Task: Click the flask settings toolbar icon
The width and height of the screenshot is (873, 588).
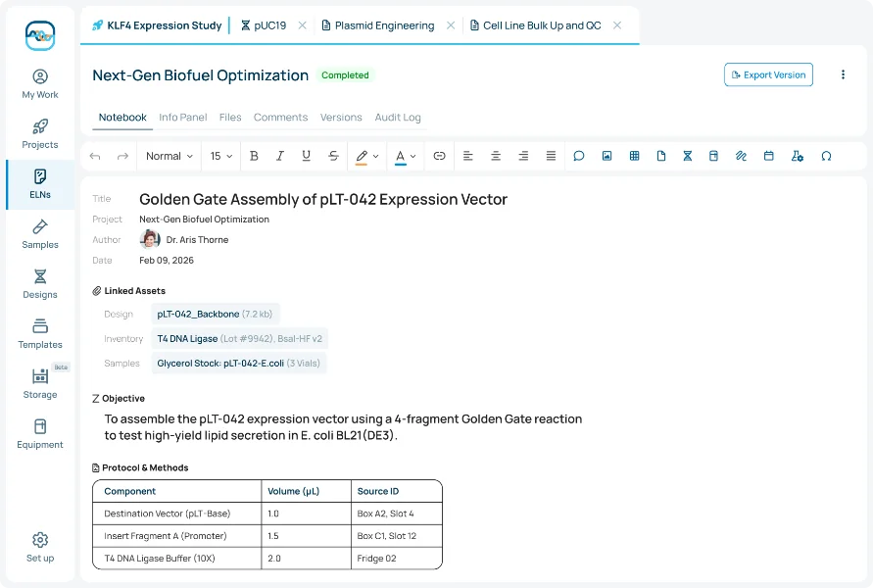Action: pyautogui.click(x=798, y=156)
